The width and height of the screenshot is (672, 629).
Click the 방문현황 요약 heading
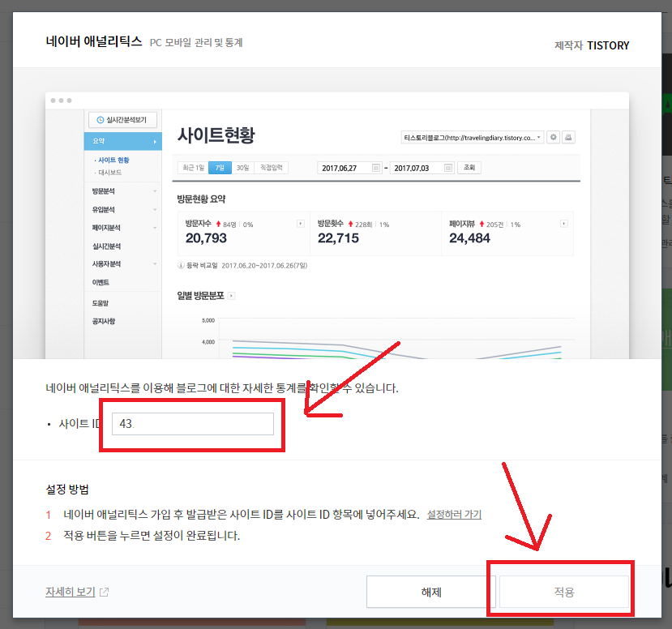pos(201,199)
